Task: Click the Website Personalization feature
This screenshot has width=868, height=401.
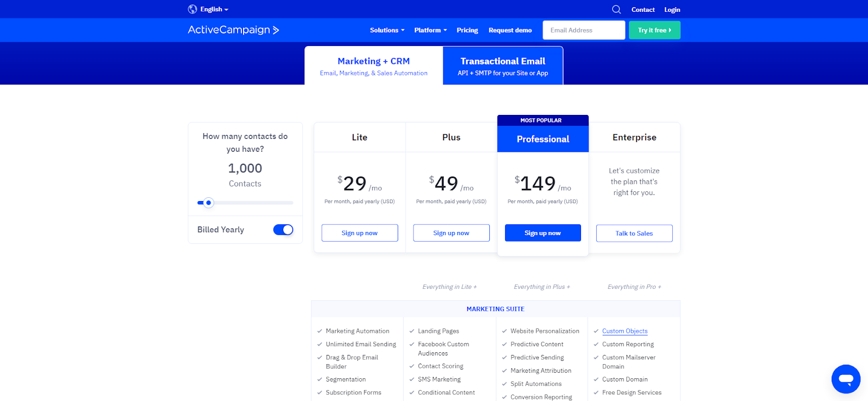Action: tap(545, 331)
